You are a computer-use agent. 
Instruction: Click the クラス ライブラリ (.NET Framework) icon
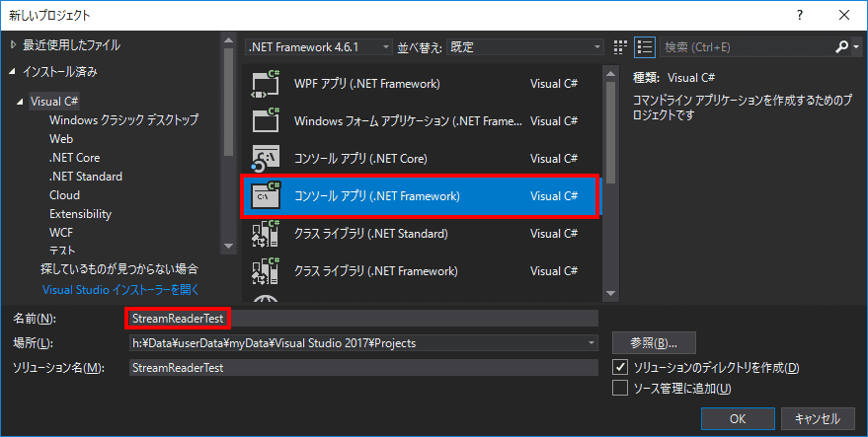click(266, 271)
